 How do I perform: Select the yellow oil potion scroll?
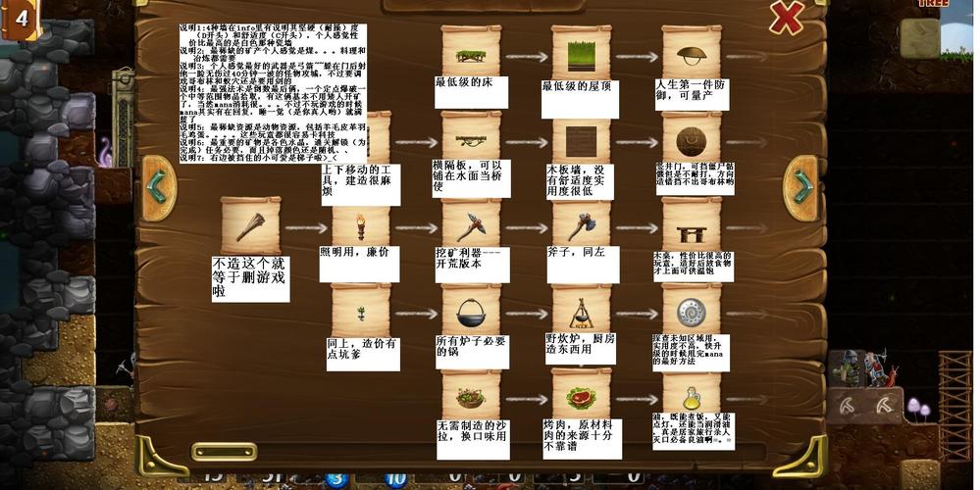pyautogui.click(x=691, y=397)
